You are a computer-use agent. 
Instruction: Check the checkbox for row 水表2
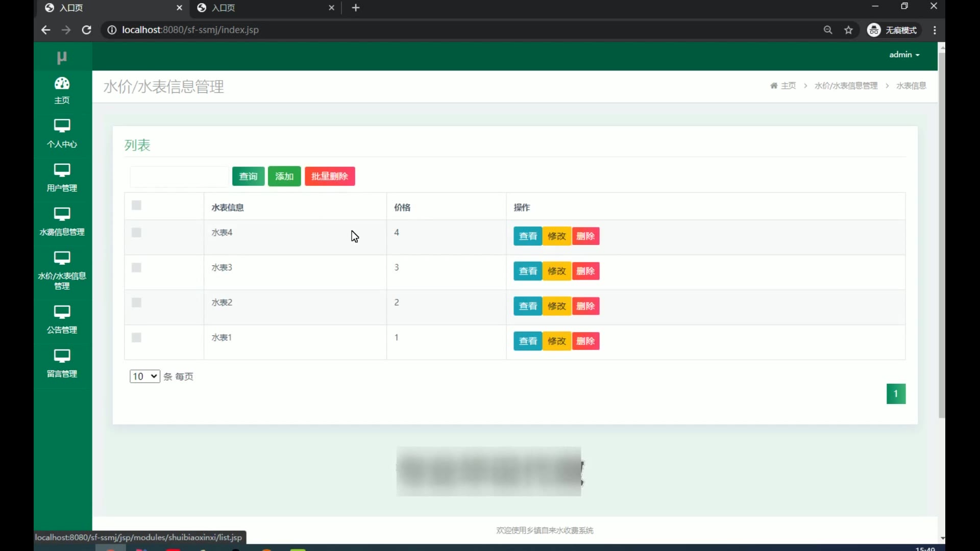136,303
